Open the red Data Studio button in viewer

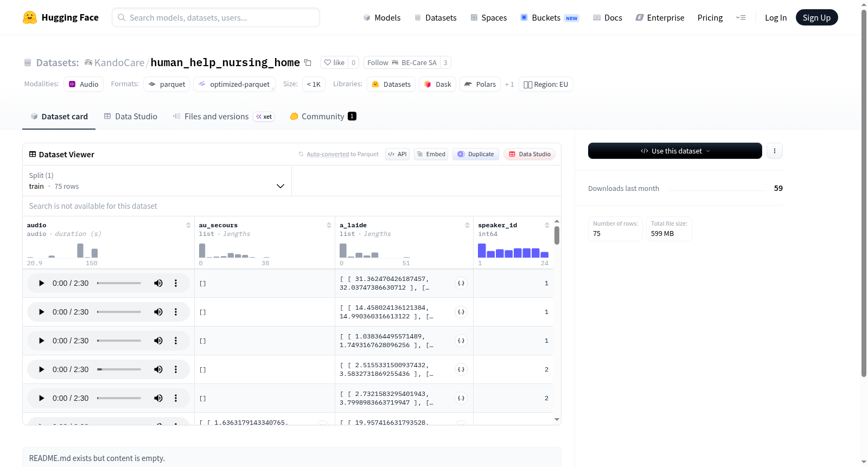tap(529, 154)
